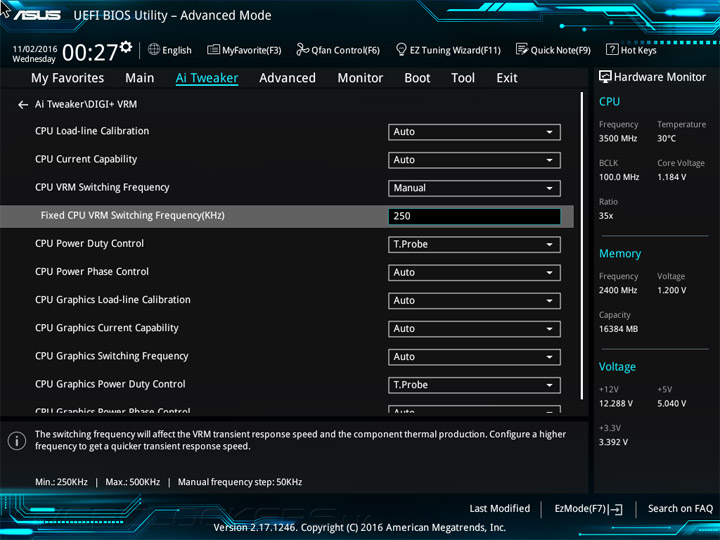Click Search on FAQ
Screen dimensions: 720x540
tap(680, 509)
